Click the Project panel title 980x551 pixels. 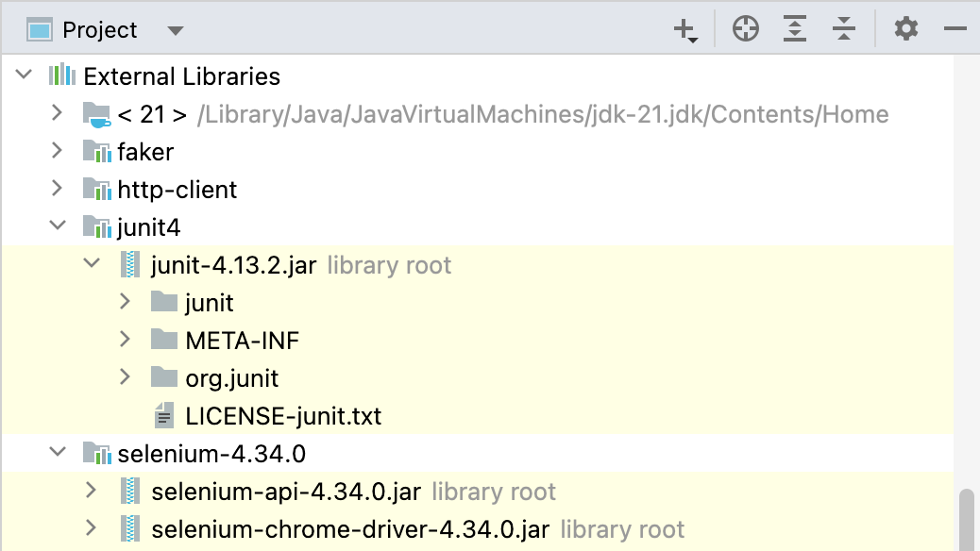pos(99,30)
